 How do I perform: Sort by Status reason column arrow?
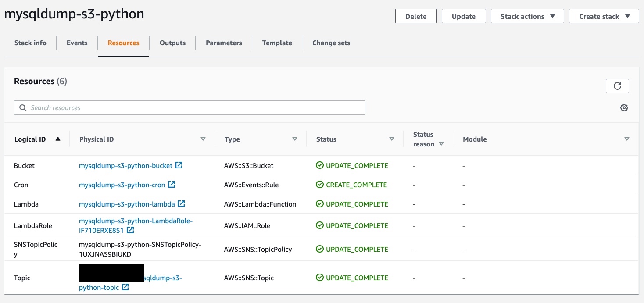[441, 144]
